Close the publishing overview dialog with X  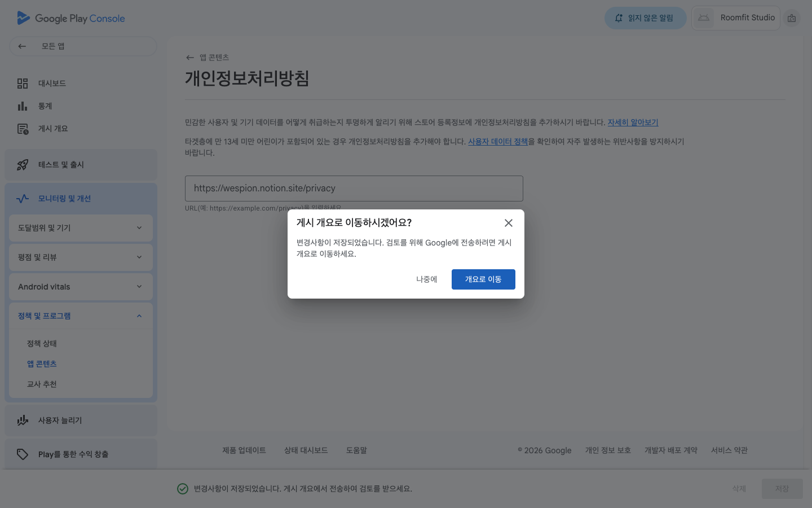(508, 223)
